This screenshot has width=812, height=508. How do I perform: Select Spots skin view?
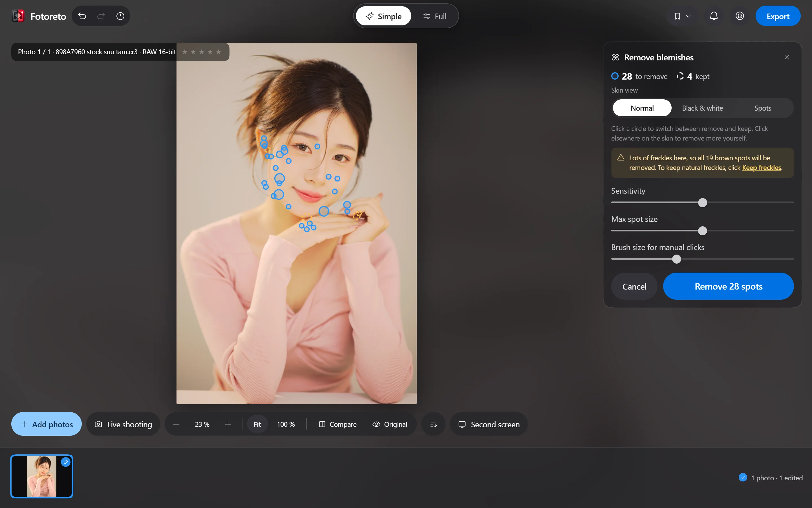click(x=763, y=108)
